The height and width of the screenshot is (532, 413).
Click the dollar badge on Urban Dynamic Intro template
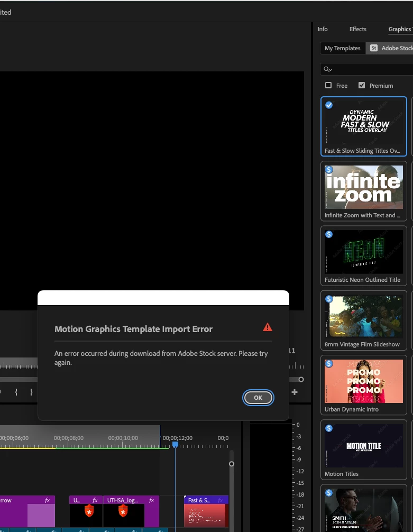point(329,364)
